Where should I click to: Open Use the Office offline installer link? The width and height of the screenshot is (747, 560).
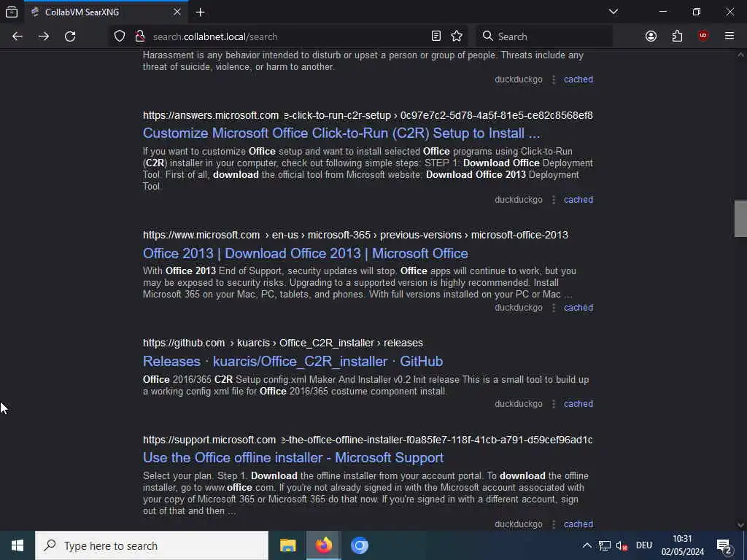click(293, 458)
